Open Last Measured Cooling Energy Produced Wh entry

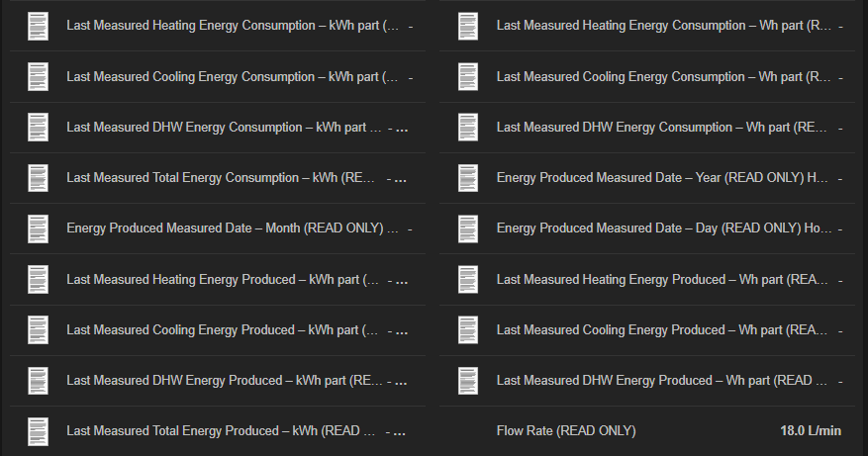[661, 330]
